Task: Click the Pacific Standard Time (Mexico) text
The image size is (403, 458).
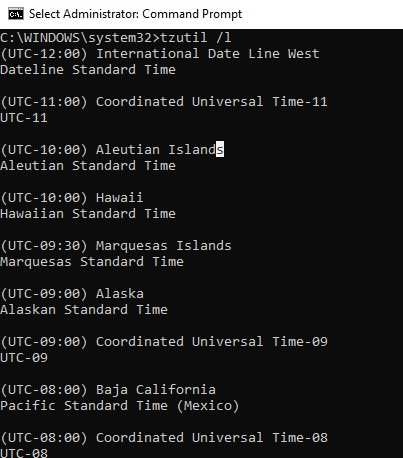Action: 120,406
